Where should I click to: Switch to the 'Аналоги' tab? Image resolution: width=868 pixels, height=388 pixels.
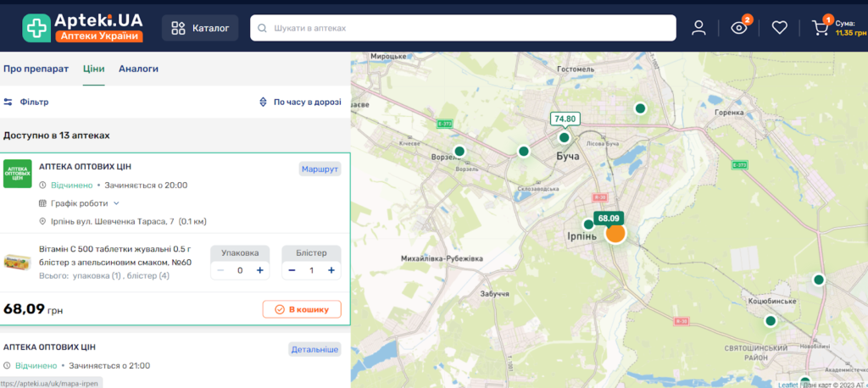138,69
